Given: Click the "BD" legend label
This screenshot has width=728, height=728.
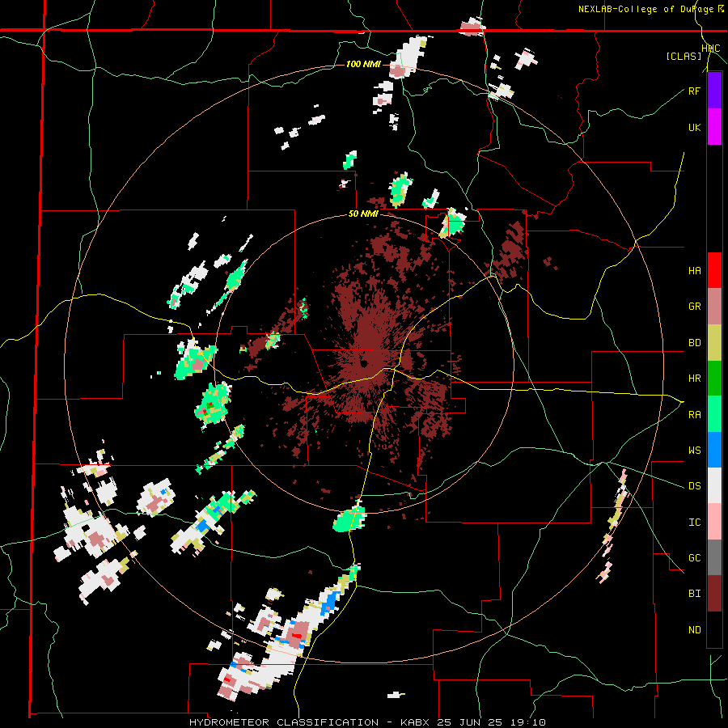Looking at the screenshot, I should pos(694,343).
